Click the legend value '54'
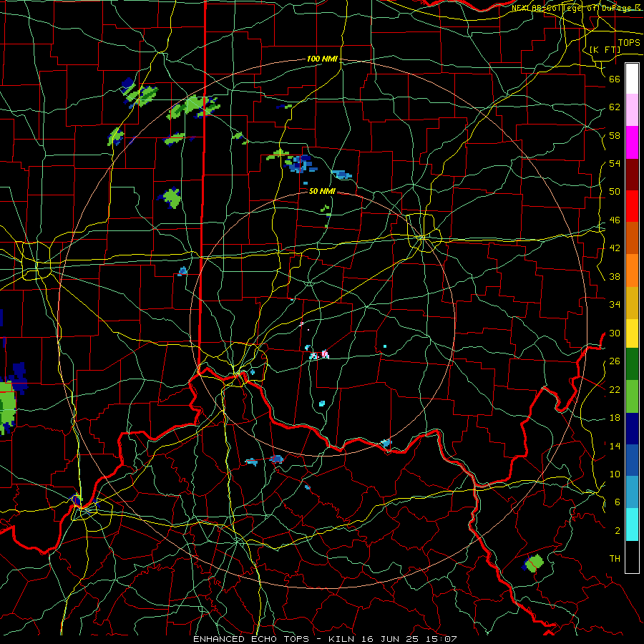This screenshot has width=644, height=644. coord(615,163)
